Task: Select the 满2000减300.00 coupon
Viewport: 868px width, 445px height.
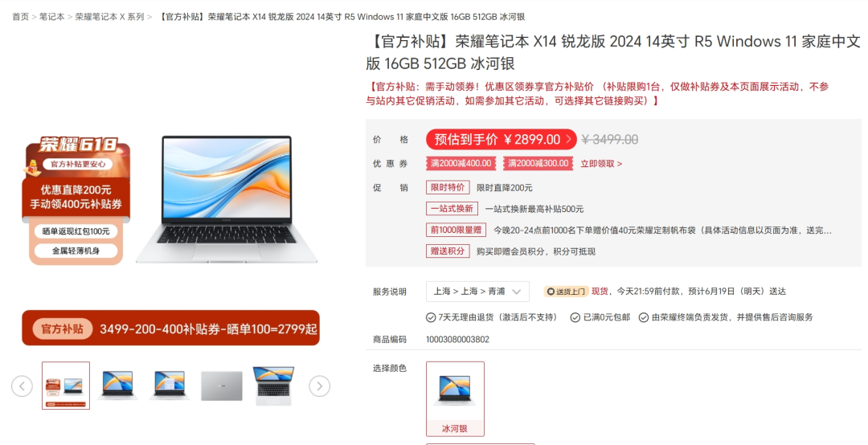Action: (538, 163)
